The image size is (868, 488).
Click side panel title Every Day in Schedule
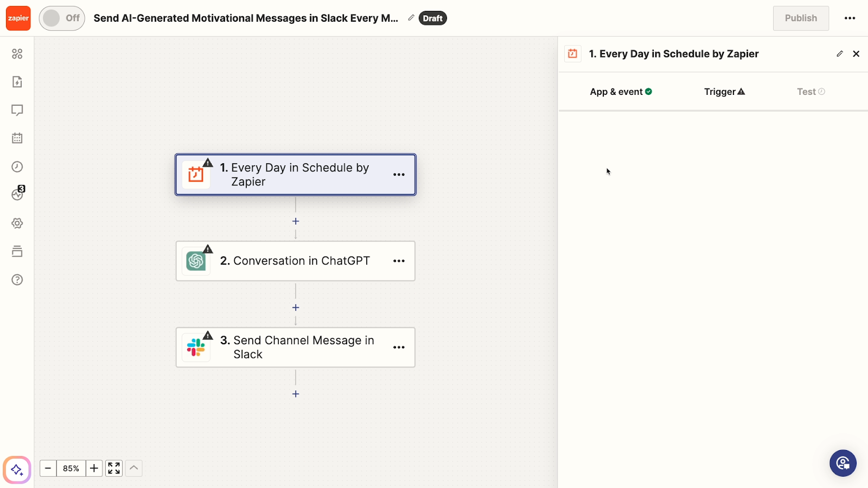coord(674,54)
